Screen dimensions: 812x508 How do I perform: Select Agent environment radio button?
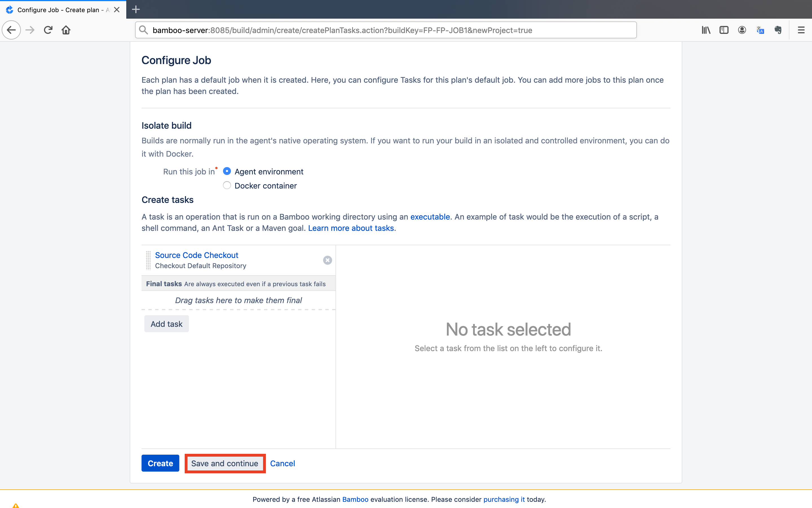227,171
